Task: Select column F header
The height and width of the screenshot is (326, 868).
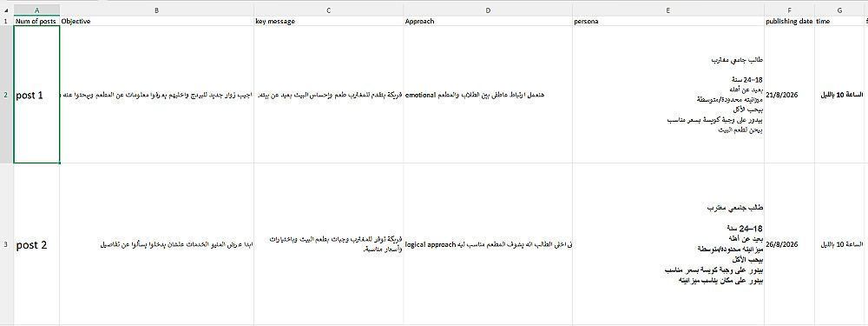Action: [x=790, y=10]
